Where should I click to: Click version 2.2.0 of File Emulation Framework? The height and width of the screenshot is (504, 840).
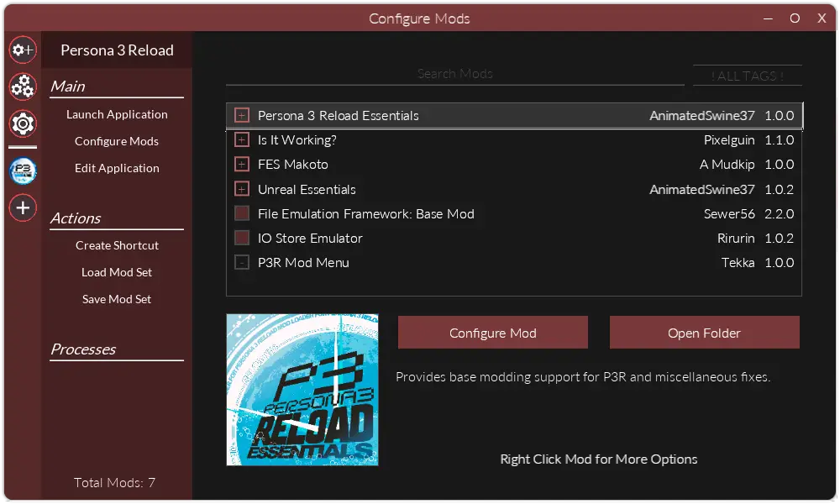click(779, 213)
